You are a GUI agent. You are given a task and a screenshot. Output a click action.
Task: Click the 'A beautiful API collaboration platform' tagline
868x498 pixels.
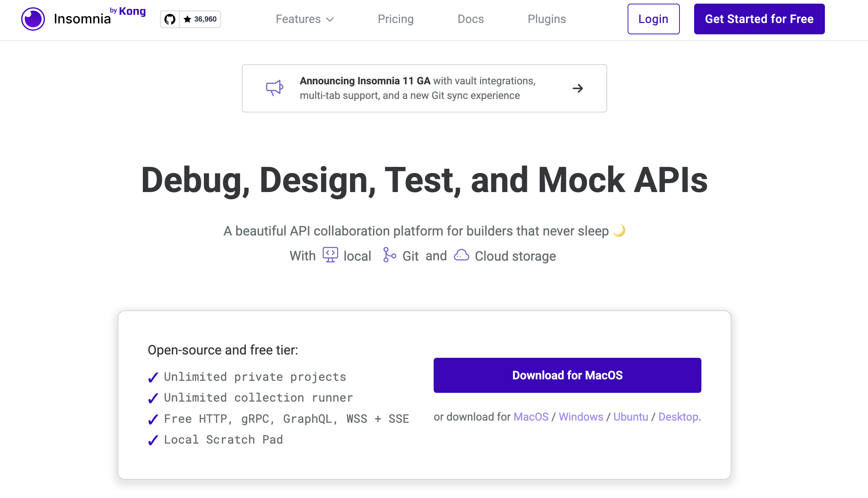coord(416,231)
